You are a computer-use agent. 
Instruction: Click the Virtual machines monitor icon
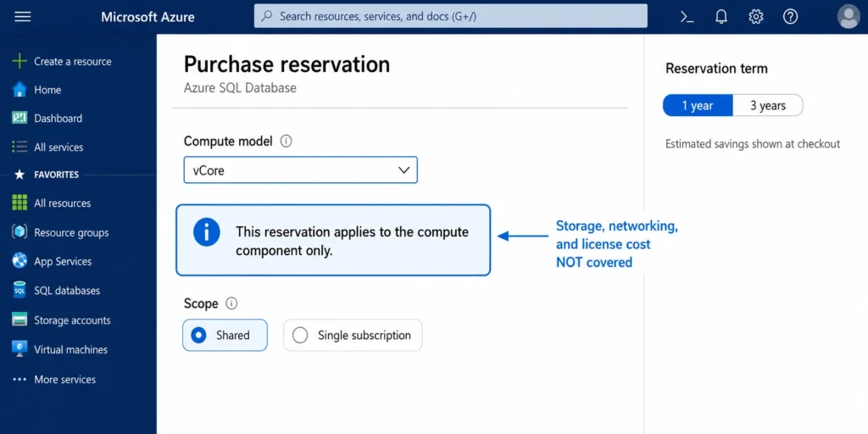click(19, 349)
